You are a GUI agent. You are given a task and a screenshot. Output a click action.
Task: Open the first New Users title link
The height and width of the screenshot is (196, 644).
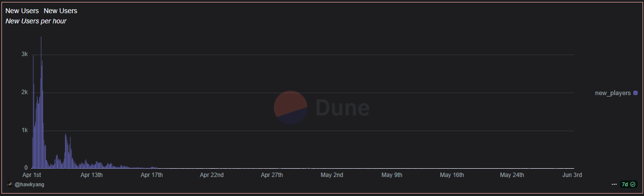[x=22, y=11]
